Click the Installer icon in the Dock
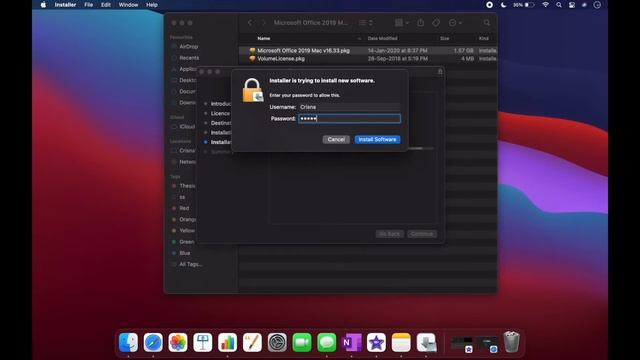Image resolution: width=640 pixels, height=360 pixels. [x=426, y=342]
